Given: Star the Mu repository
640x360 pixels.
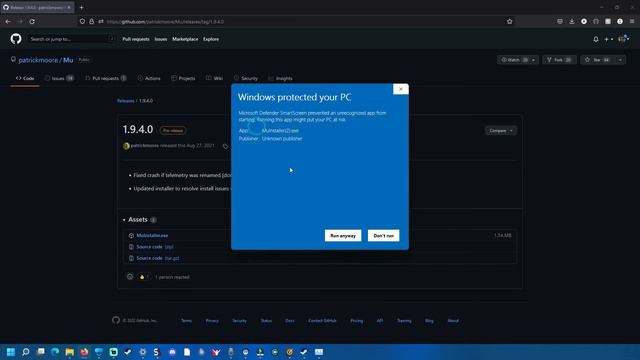Looking at the screenshot, I should pos(597,60).
